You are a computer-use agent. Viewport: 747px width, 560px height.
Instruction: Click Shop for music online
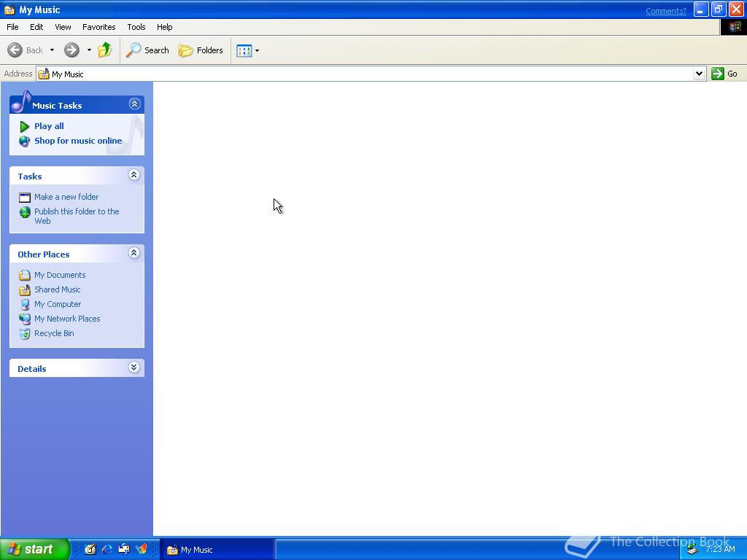coord(78,141)
